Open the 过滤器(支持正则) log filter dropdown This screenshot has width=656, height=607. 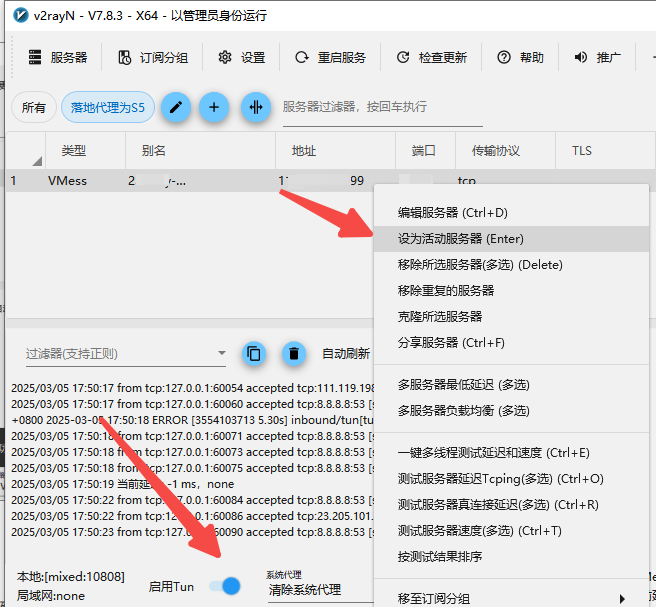(126, 354)
